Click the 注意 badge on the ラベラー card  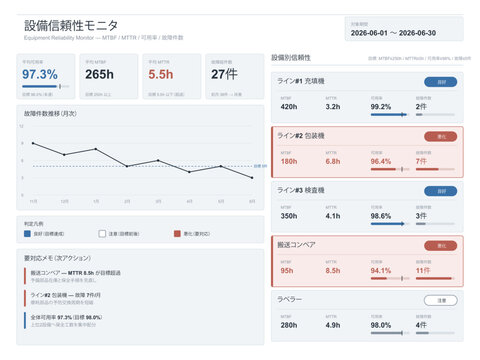tap(441, 301)
